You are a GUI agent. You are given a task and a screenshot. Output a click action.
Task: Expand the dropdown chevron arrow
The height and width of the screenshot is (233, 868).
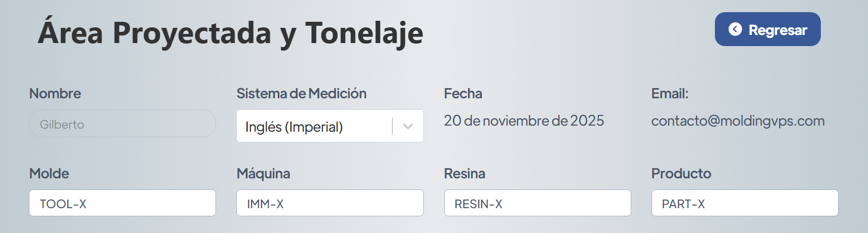(x=408, y=126)
